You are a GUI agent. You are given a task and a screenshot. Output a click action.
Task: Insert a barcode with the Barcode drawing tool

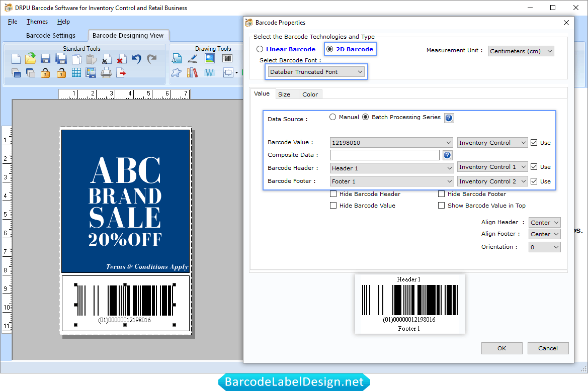point(227,58)
